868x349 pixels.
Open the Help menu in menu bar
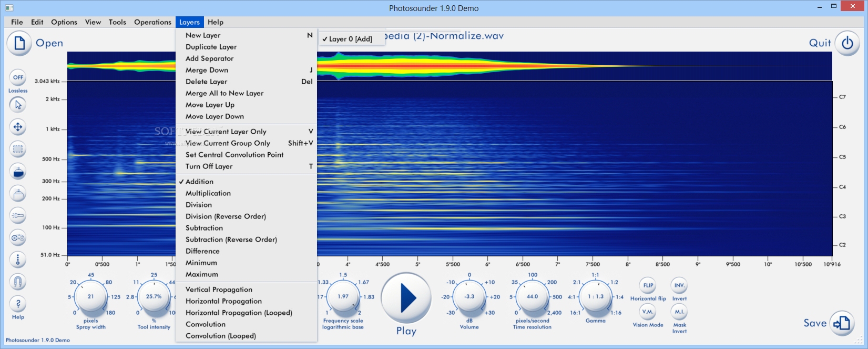[216, 22]
